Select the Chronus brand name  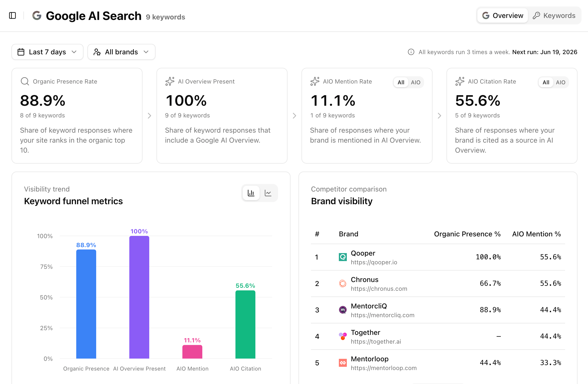pos(365,280)
